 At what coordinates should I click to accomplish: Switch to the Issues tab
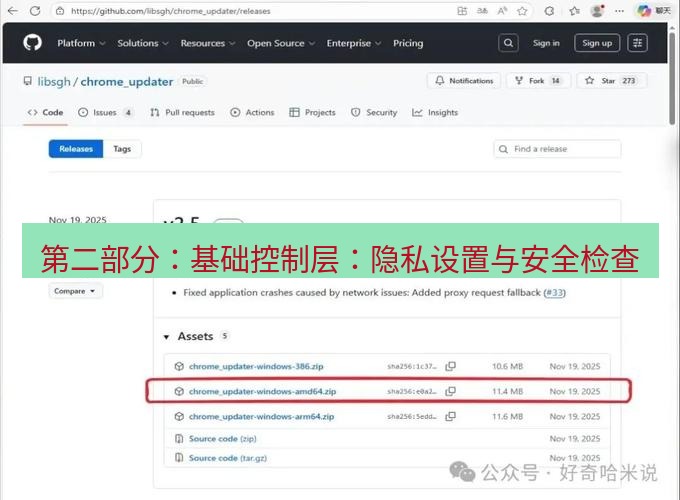pyautogui.click(x=105, y=113)
